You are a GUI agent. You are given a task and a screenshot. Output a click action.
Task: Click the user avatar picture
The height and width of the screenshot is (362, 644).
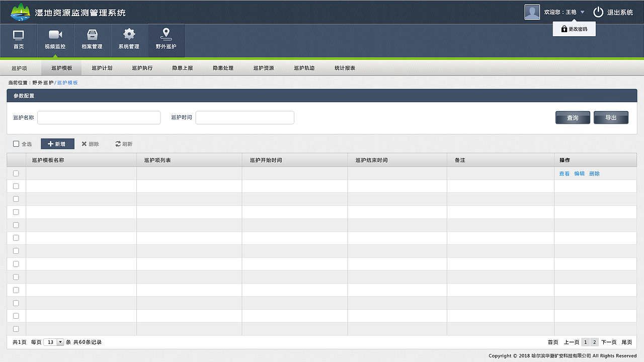(x=532, y=12)
